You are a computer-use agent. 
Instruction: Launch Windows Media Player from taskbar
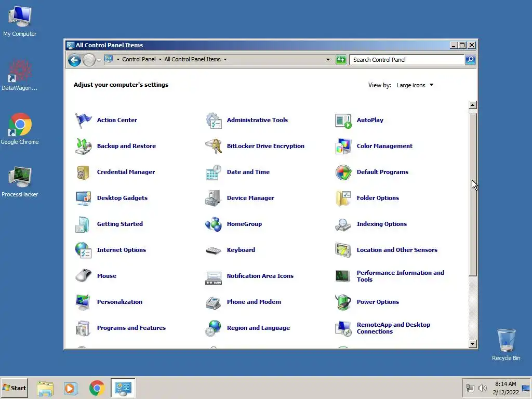point(71,388)
